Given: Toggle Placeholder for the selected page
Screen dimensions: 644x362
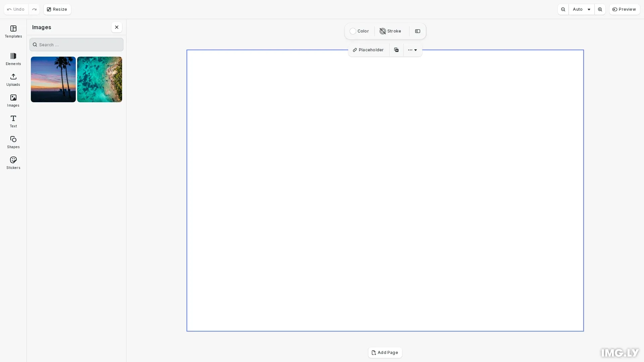Looking at the screenshot, I should 368,50.
